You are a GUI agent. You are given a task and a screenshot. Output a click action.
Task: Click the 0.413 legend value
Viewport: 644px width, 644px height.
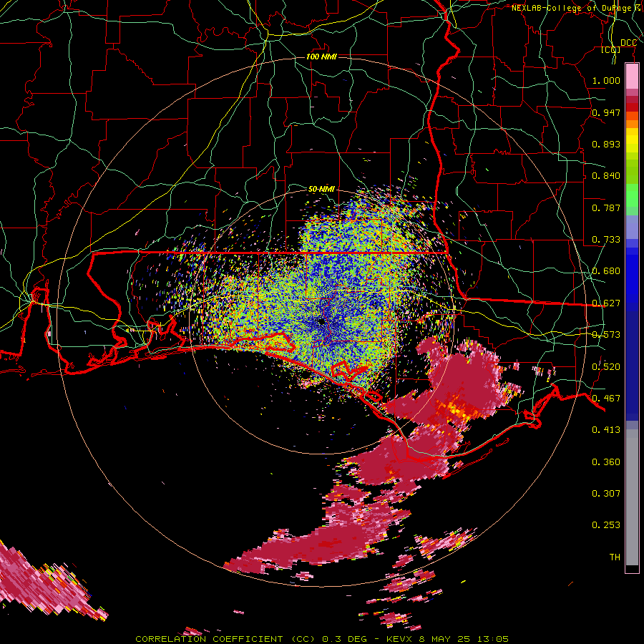tap(606, 430)
